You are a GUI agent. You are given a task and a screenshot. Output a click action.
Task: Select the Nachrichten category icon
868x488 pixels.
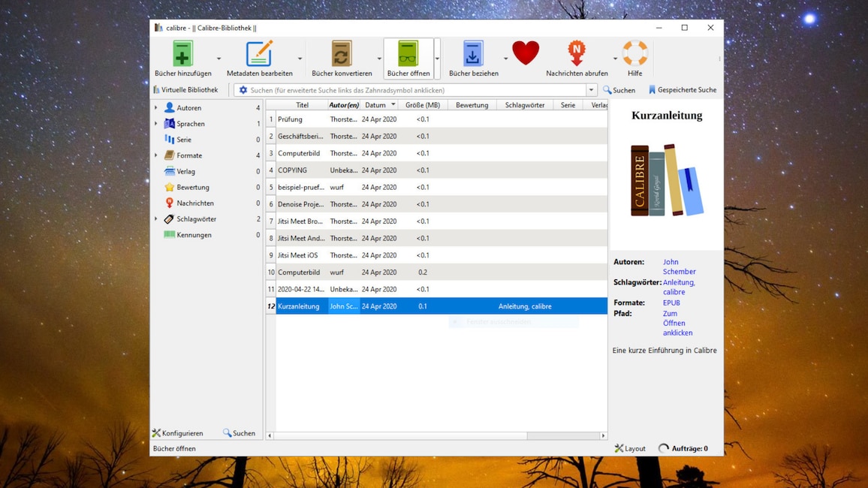pos(170,203)
